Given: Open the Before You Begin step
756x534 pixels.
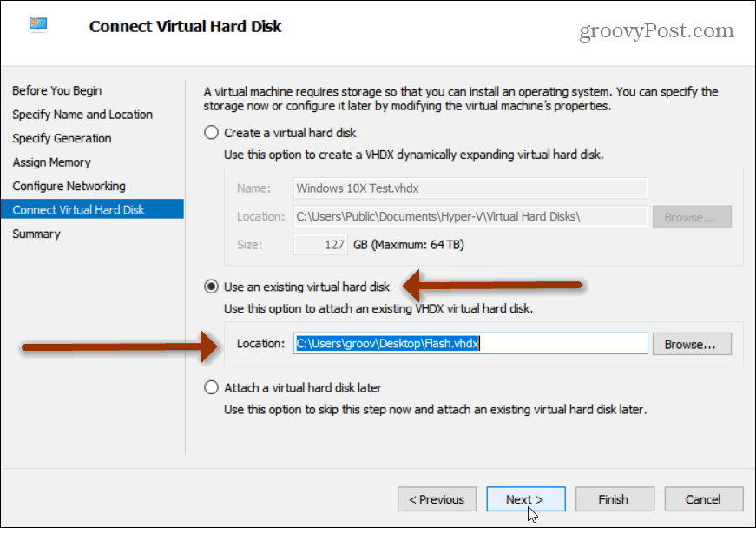Looking at the screenshot, I should (56, 90).
